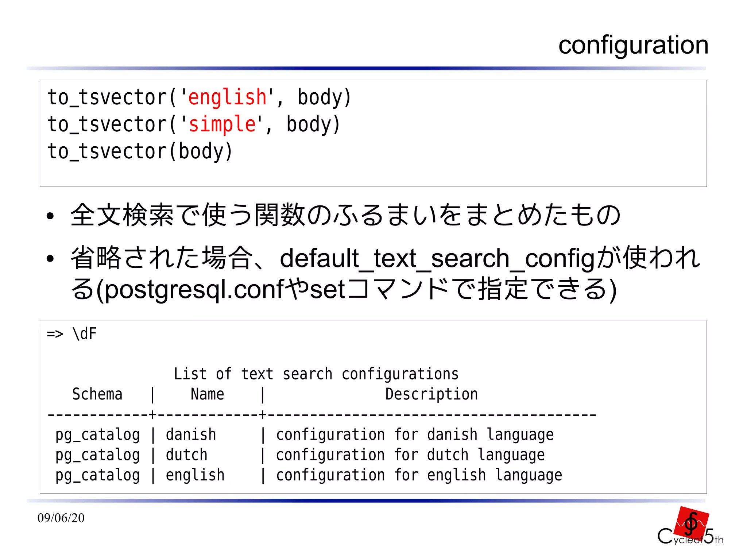
Task: Click 'configuration for dutch language' description
Action: tap(410, 455)
